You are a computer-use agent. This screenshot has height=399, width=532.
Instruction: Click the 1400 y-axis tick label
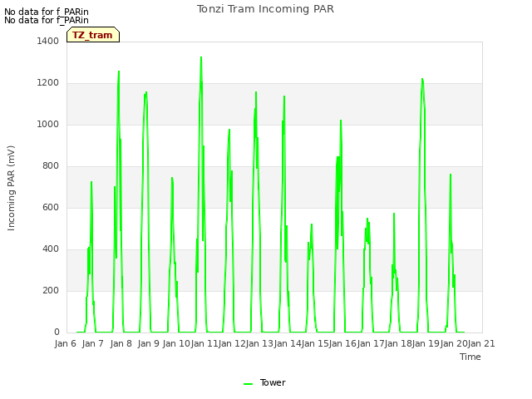click(48, 41)
